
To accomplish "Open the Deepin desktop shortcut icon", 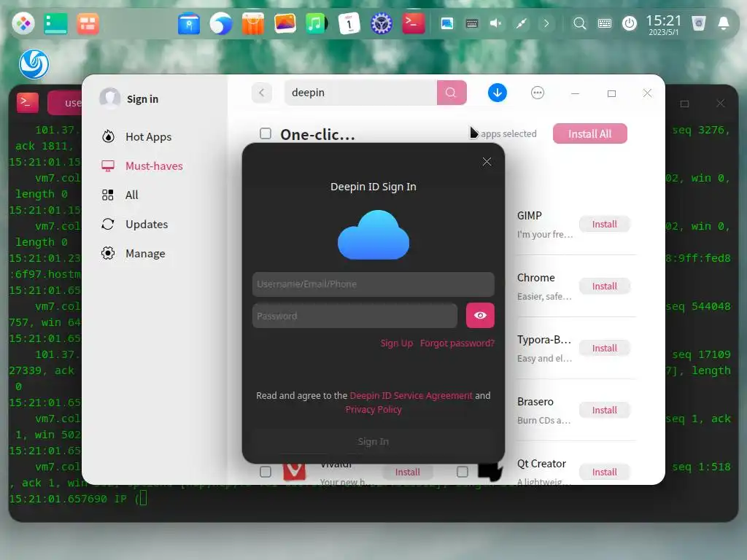I will (x=34, y=64).
